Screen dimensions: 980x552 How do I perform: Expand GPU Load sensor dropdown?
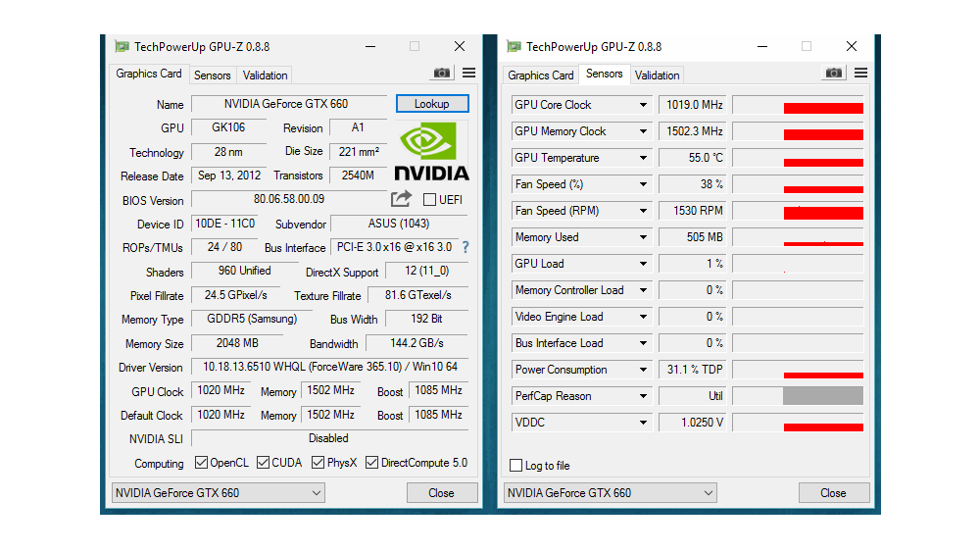click(x=643, y=264)
